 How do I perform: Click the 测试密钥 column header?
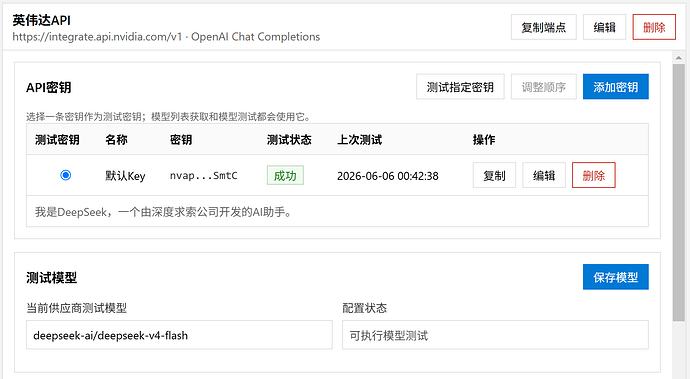[57, 140]
